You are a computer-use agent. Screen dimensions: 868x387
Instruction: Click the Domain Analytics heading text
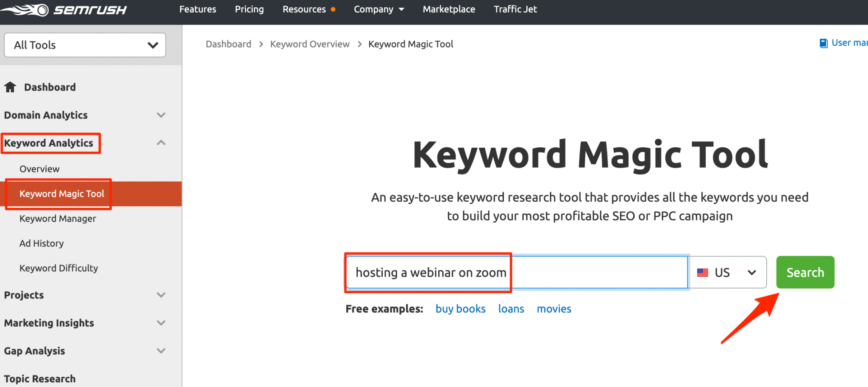pos(46,115)
